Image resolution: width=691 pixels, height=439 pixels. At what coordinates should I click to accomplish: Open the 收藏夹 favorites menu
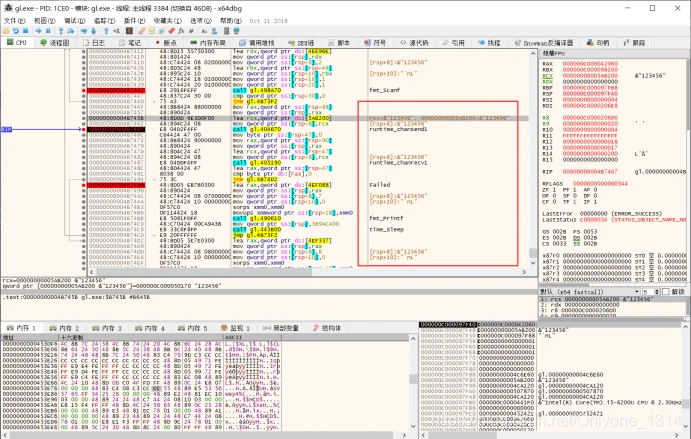coord(167,21)
